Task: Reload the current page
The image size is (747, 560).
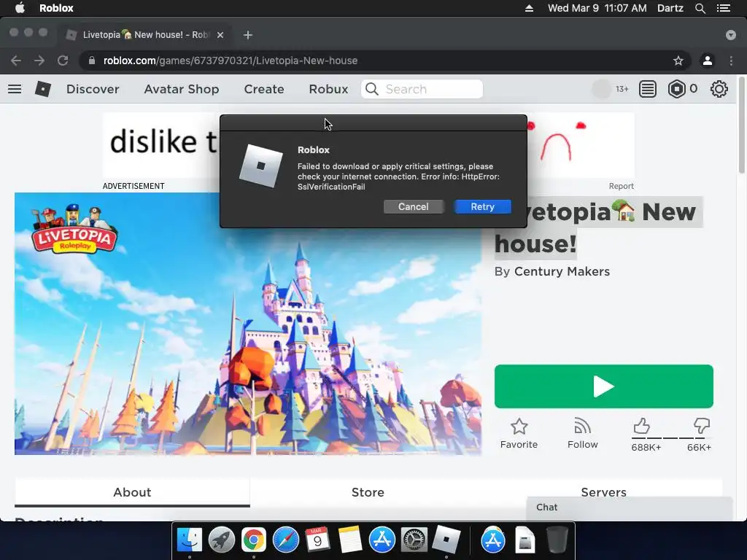Action: pos(63,61)
